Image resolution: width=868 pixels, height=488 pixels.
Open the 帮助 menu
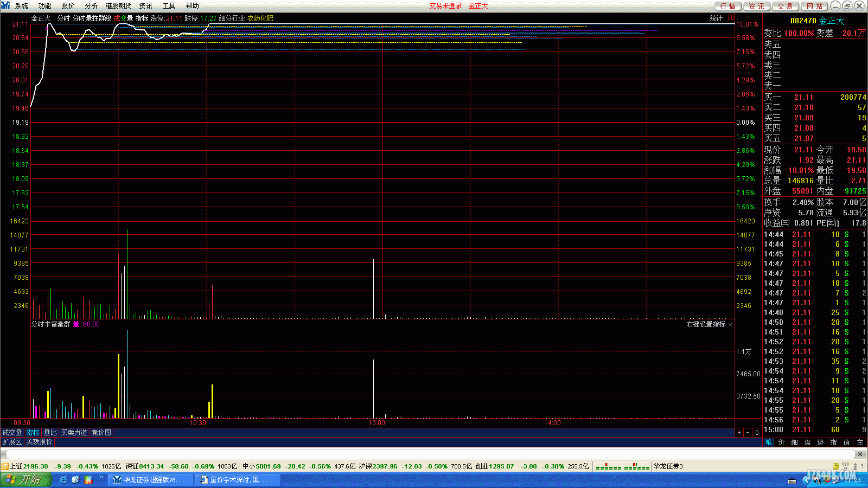pos(193,6)
